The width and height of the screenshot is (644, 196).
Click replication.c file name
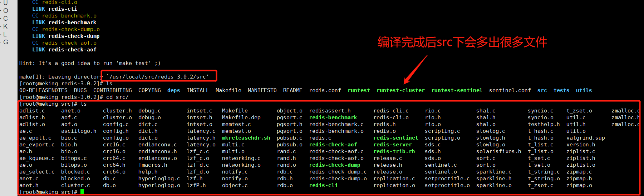394,179
